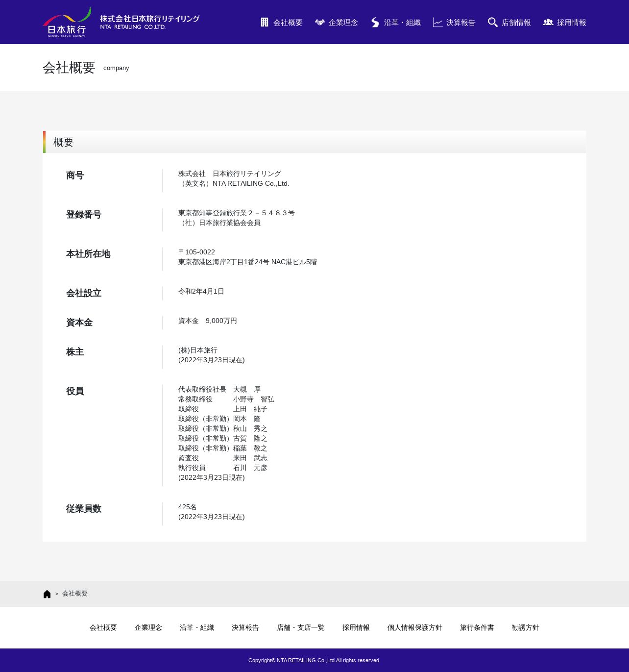Click the 従業員数 row label

84,509
